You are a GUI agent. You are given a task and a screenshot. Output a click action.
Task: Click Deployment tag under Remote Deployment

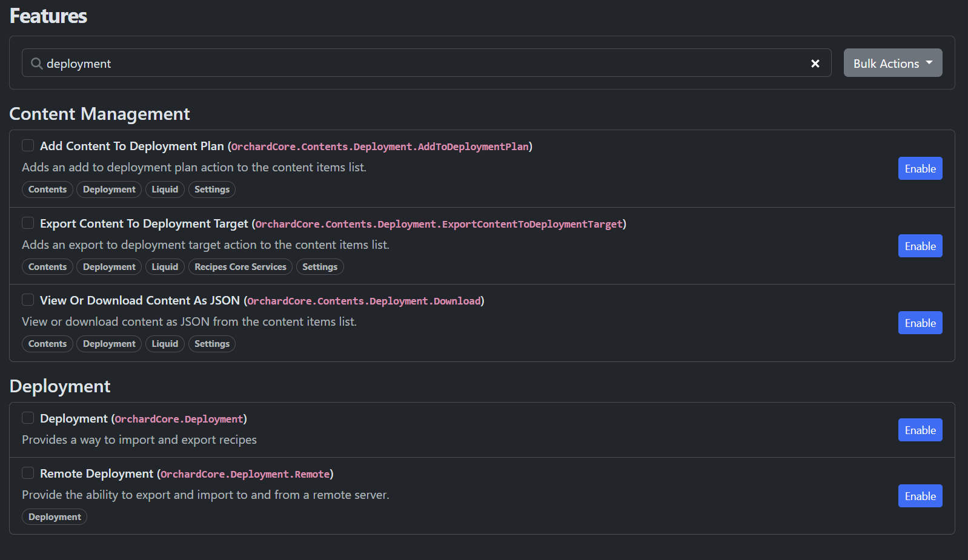(x=55, y=517)
